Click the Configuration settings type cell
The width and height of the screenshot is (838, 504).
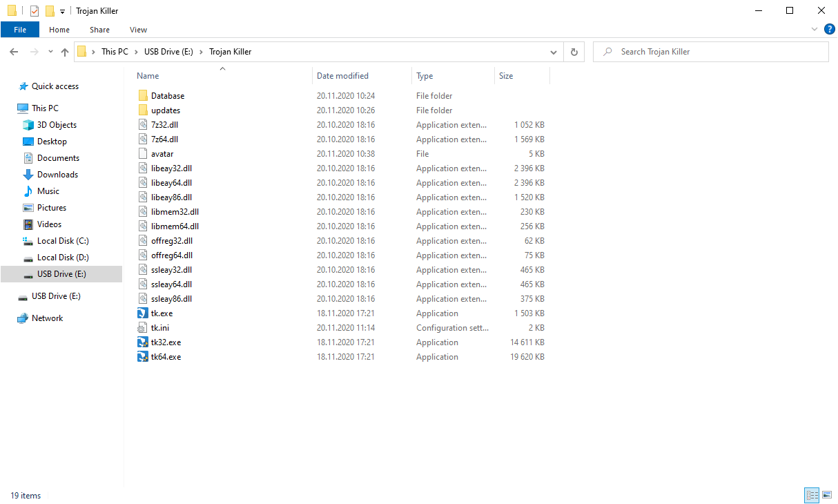click(x=452, y=328)
